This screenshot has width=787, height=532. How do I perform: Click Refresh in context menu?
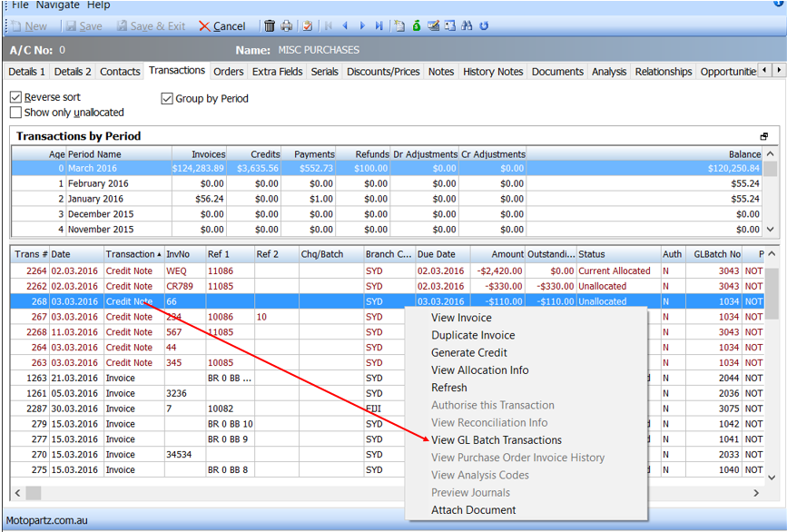tap(449, 388)
